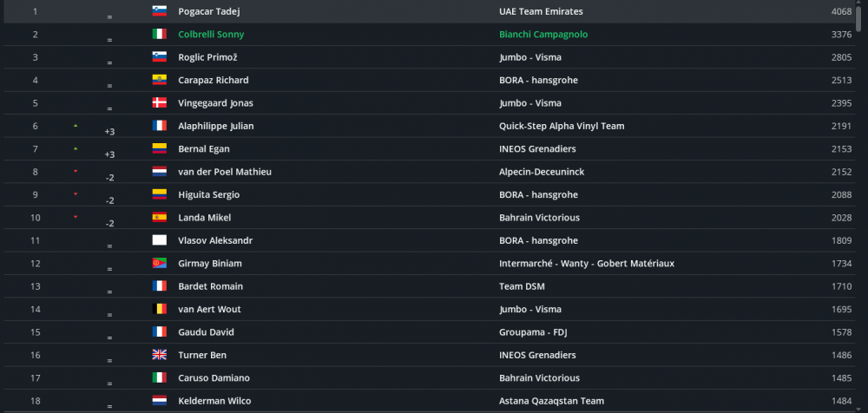Select rider Vingegaard Jonas

tap(215, 103)
